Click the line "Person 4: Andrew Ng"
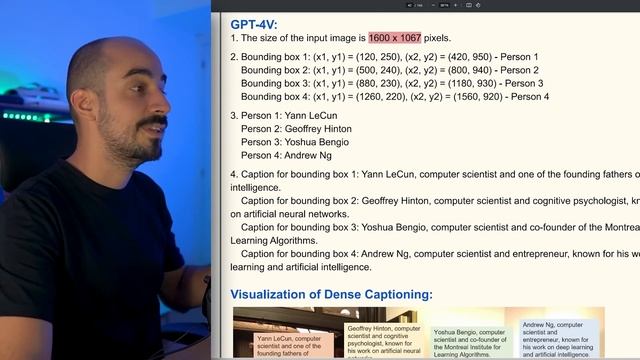 (286, 156)
